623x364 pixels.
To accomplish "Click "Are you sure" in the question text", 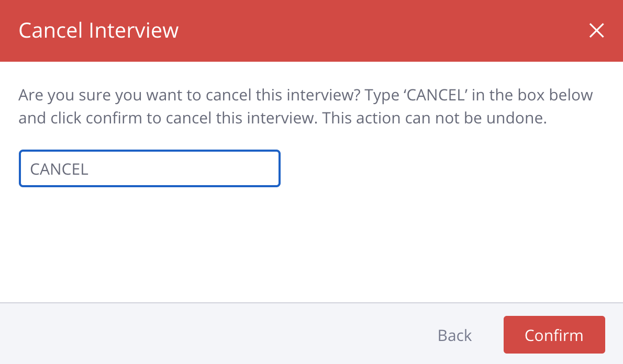I will [65, 96].
